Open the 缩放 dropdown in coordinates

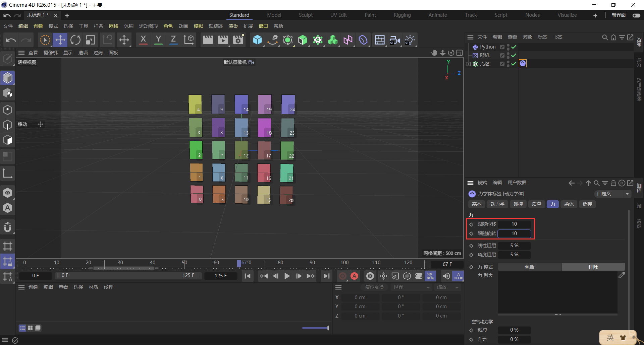(447, 287)
